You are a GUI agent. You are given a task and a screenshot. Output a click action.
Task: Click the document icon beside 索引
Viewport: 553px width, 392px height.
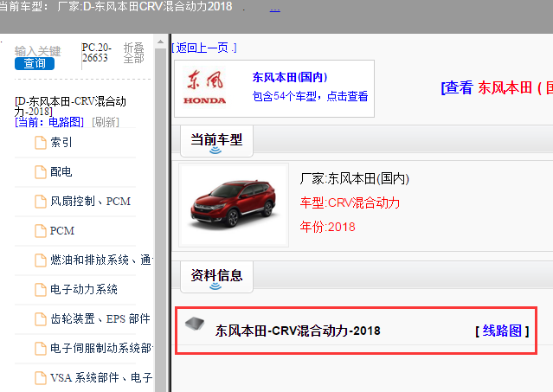[x=40, y=143]
